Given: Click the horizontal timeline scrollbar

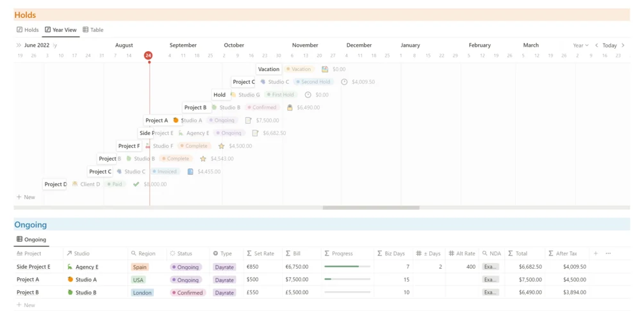Looking at the screenshot, I should tap(371, 207).
